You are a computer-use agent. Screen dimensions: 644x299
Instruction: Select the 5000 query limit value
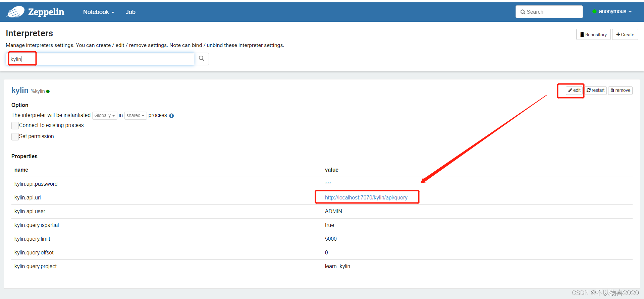[x=331, y=239]
